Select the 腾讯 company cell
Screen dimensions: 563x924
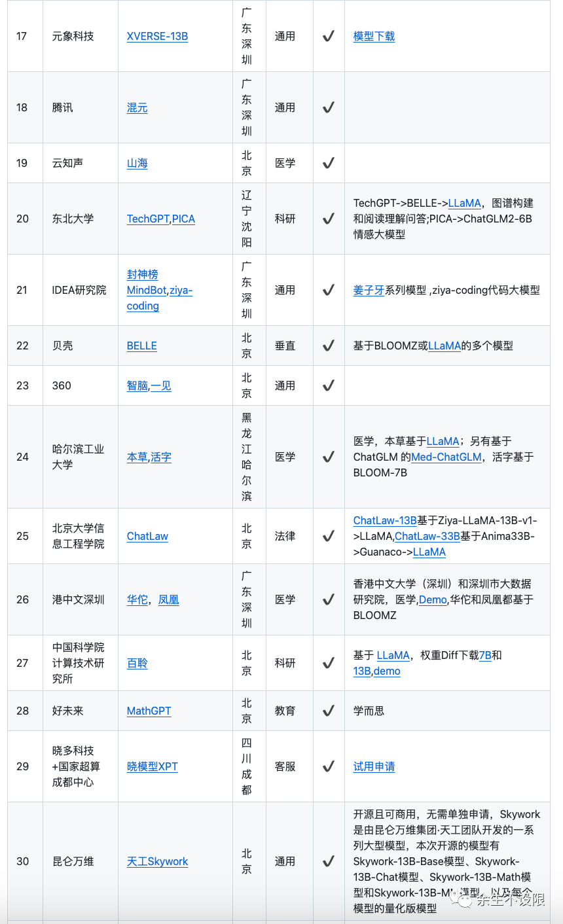click(81, 107)
